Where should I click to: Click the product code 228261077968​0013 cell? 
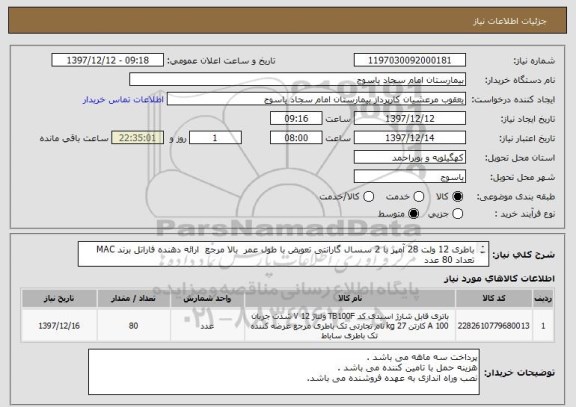click(494, 326)
